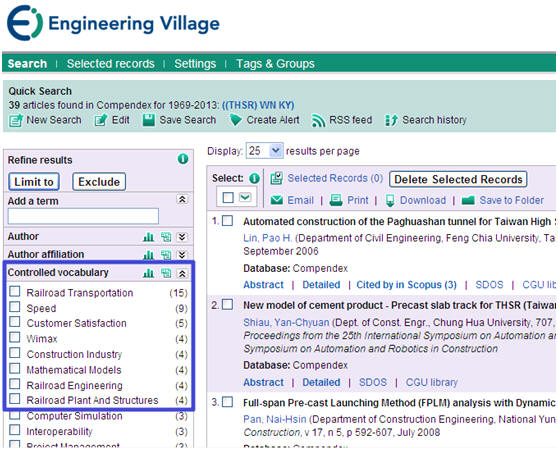Click the Email envelope icon
The image size is (558, 451).
click(x=277, y=200)
